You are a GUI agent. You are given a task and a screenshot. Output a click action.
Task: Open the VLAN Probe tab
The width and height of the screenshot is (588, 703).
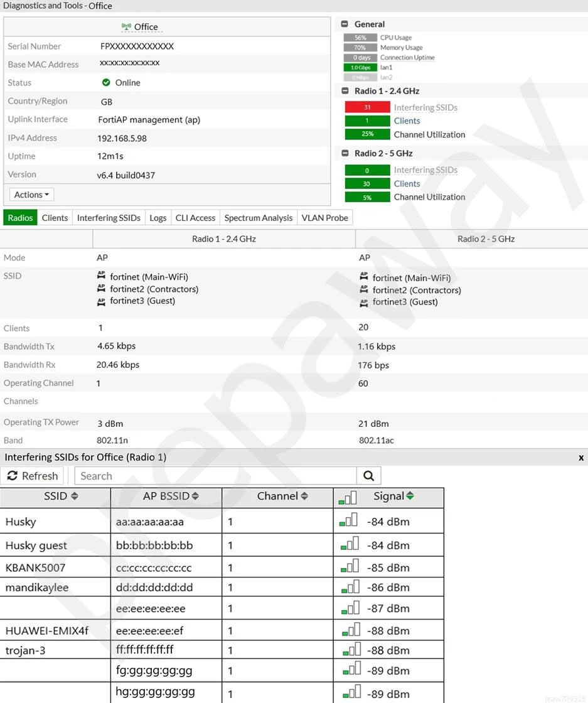[324, 218]
